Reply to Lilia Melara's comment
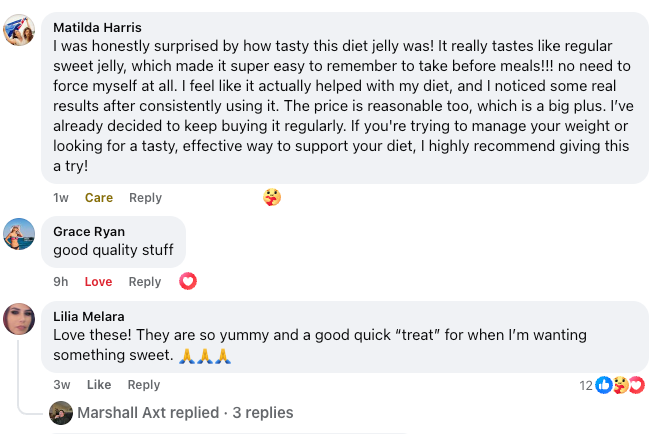 point(144,385)
